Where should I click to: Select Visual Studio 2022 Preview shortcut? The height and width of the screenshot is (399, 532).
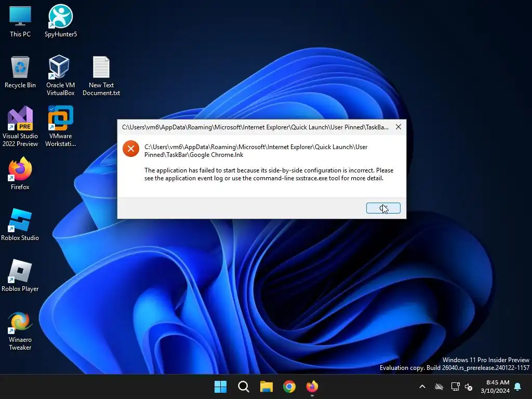(20, 126)
